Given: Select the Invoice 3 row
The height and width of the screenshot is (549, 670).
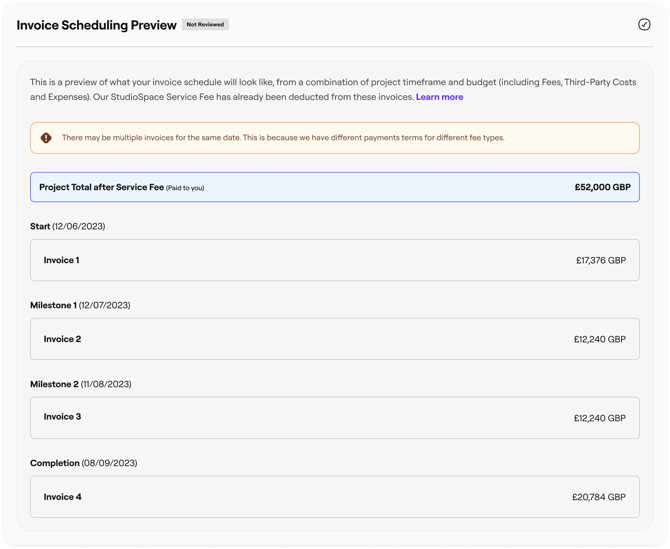Looking at the screenshot, I should tap(335, 418).
